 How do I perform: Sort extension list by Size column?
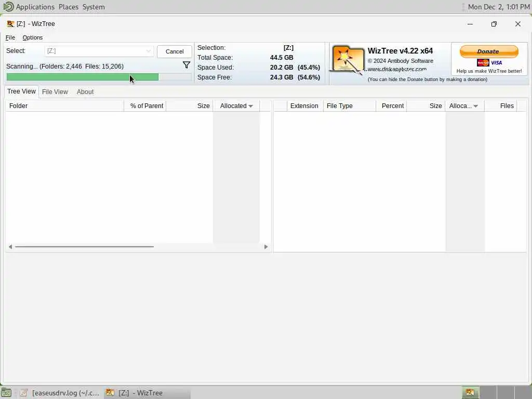coord(426,106)
